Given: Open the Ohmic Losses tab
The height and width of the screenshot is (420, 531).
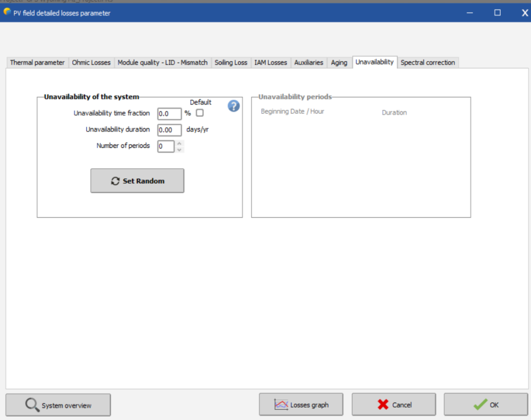Looking at the screenshot, I should click(x=91, y=63).
